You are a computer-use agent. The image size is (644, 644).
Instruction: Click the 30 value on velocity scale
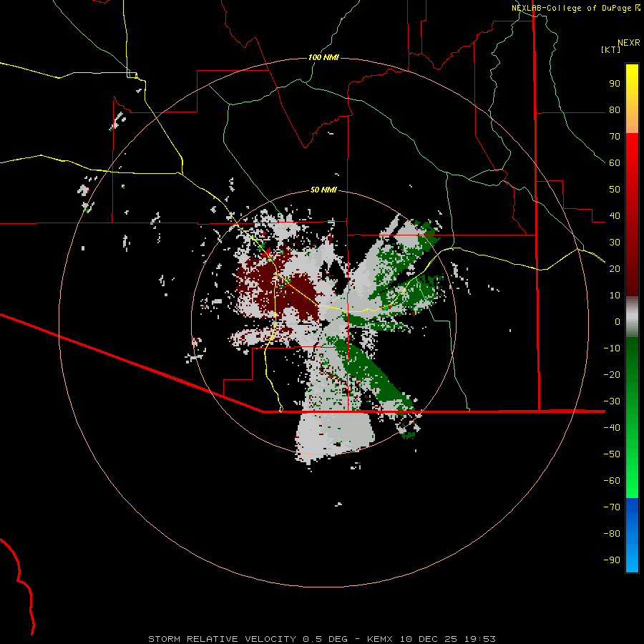615,243
